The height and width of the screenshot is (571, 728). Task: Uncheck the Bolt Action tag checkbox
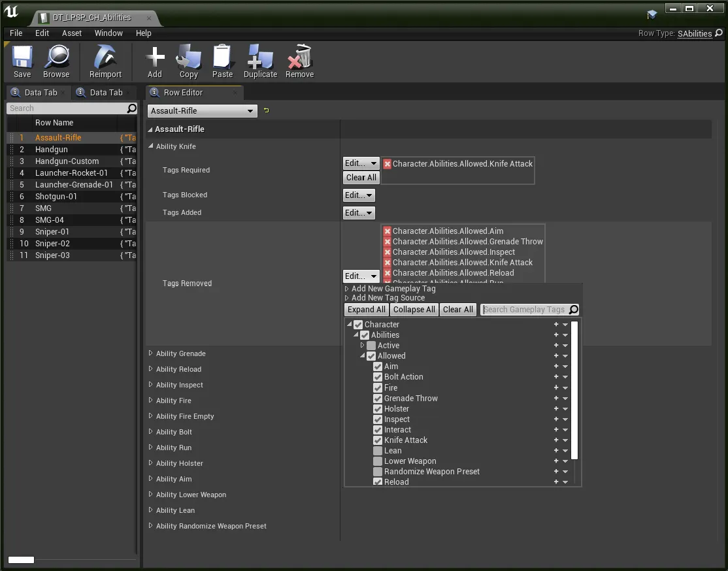point(378,377)
